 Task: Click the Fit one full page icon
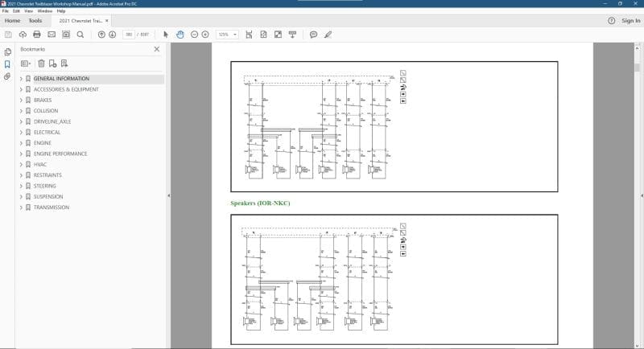point(263,35)
